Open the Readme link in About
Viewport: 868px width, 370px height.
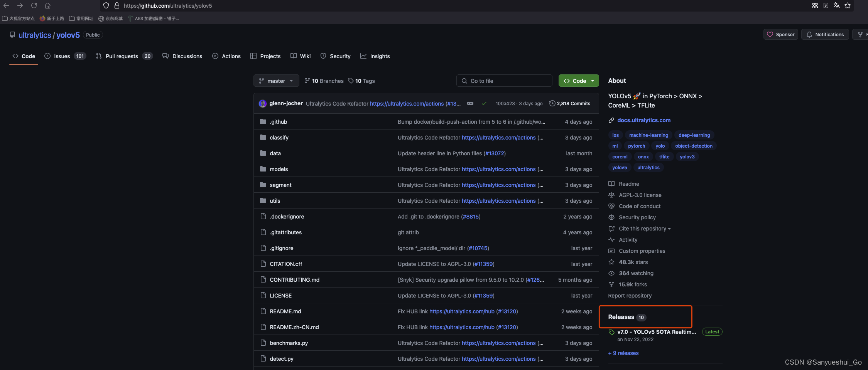629,184
